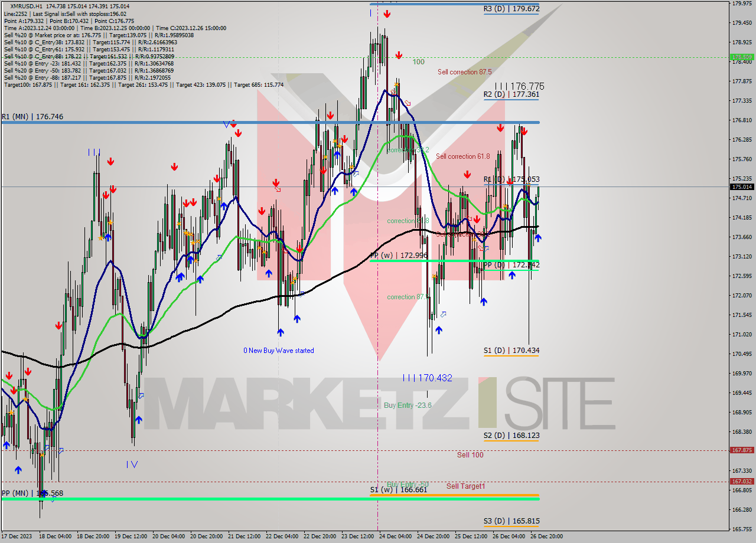Select the 'S3 (D) | 165.815' support label
The height and width of the screenshot is (543, 756).
coord(511,521)
